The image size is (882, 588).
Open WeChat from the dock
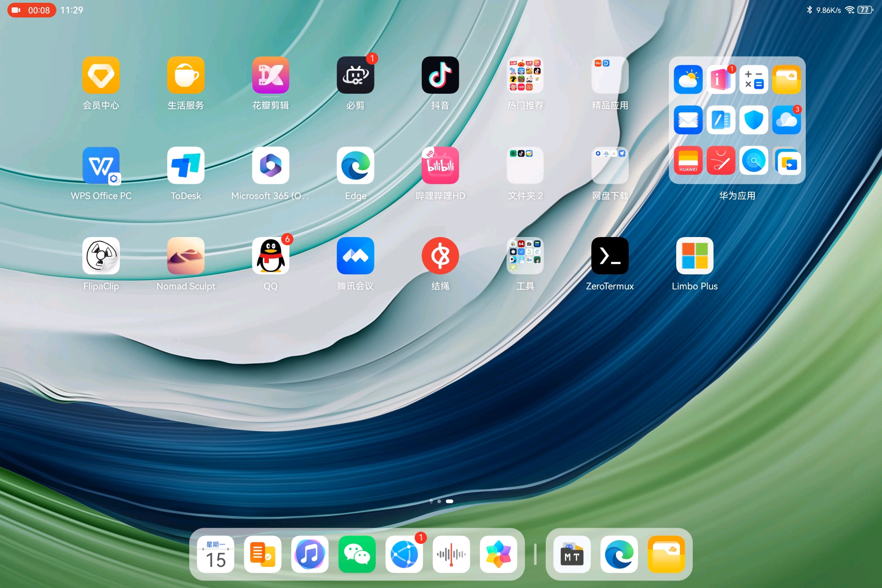(357, 554)
